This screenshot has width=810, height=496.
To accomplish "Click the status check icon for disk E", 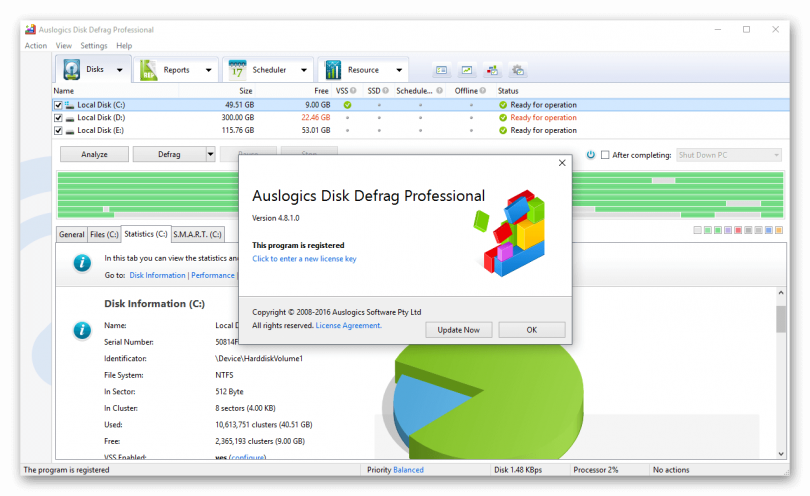I will (503, 131).
